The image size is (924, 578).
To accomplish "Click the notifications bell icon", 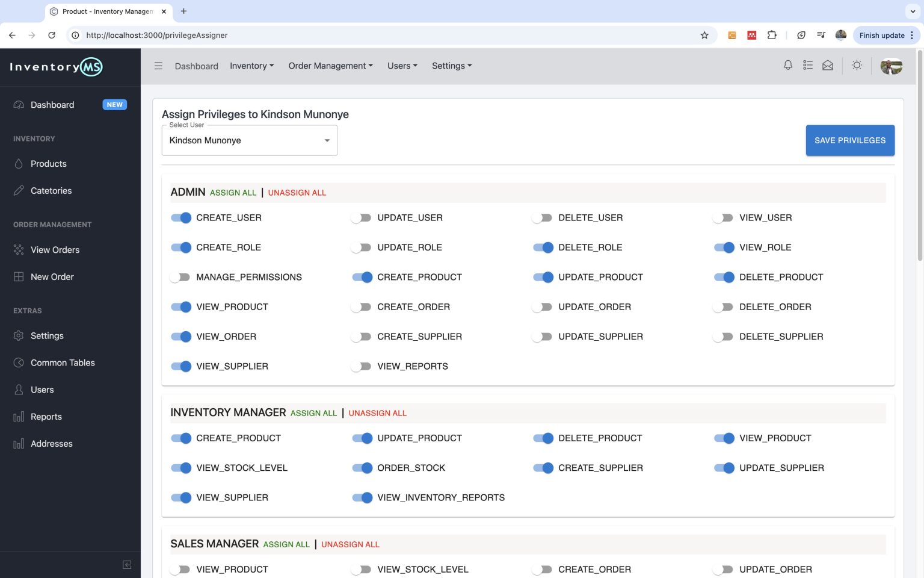I will pyautogui.click(x=788, y=65).
